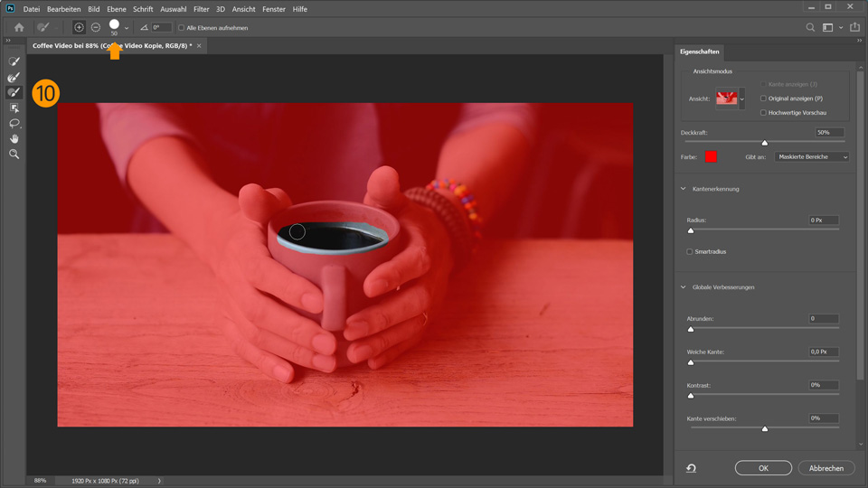Switch brush to subtract-from-selection mode
Viewport: 868px width, 488px height.
click(x=96, y=27)
